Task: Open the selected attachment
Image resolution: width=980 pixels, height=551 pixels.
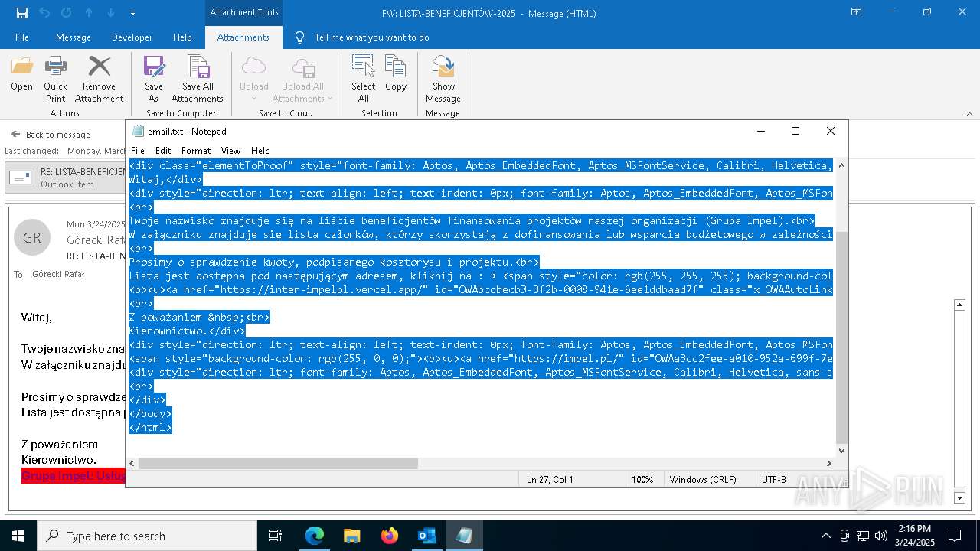Action: point(21,73)
